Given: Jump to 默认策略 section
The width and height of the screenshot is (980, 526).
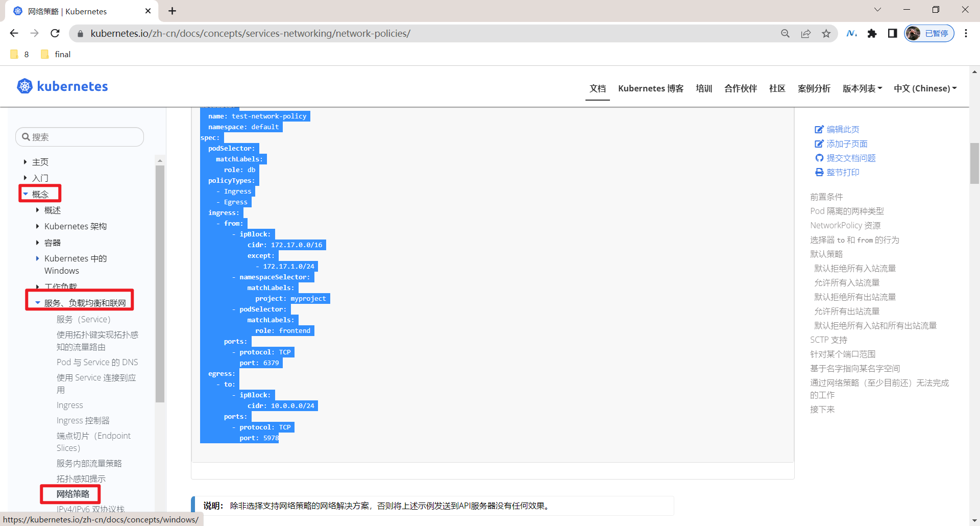Looking at the screenshot, I should 826,254.
